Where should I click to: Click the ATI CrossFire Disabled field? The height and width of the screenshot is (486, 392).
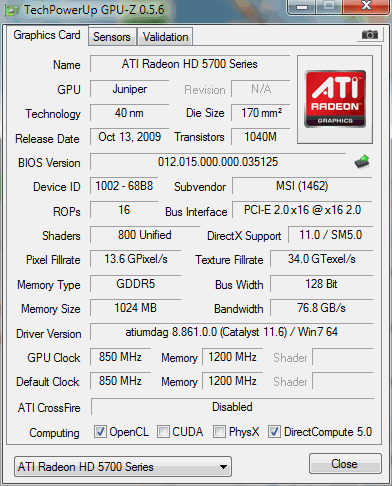click(x=232, y=407)
